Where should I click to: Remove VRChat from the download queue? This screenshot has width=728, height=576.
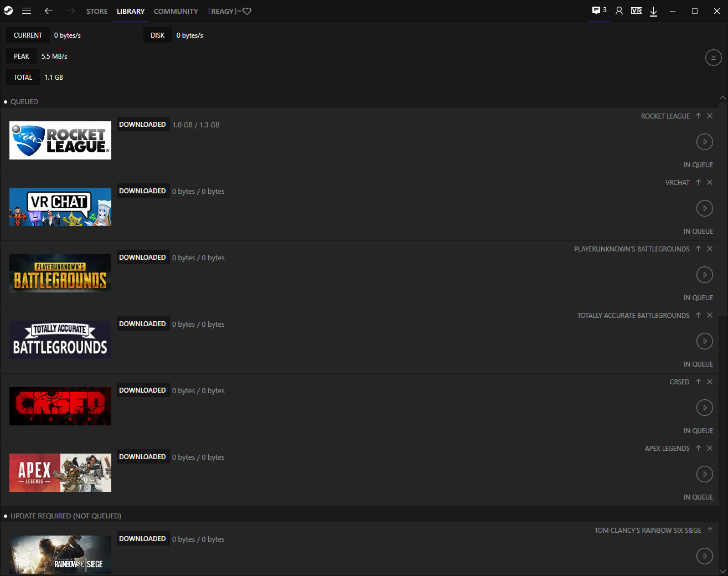pyautogui.click(x=710, y=182)
